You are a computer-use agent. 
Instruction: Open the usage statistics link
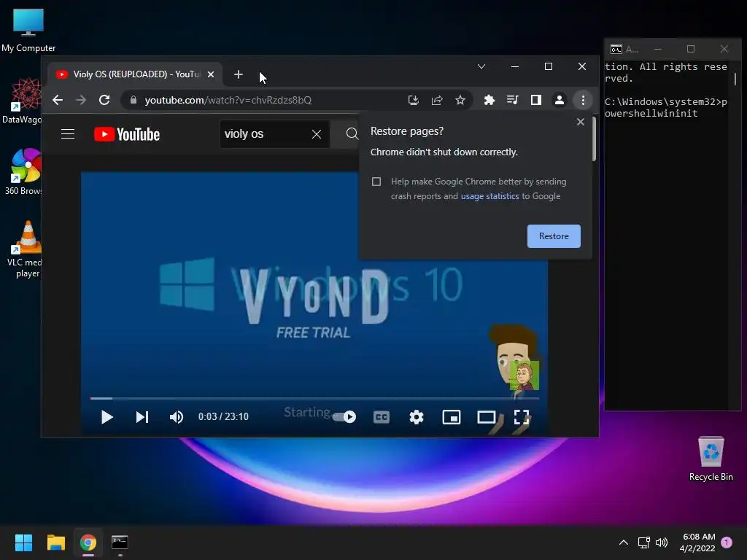489,196
